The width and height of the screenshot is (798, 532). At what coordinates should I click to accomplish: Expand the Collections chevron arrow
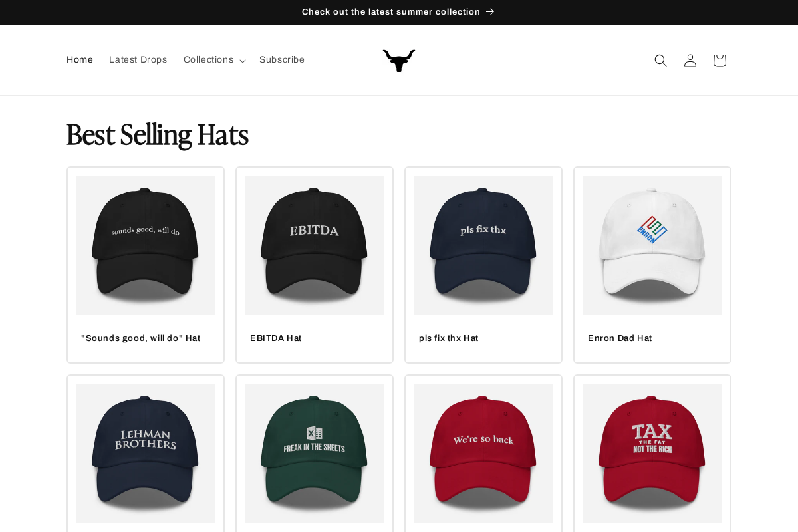(x=242, y=61)
